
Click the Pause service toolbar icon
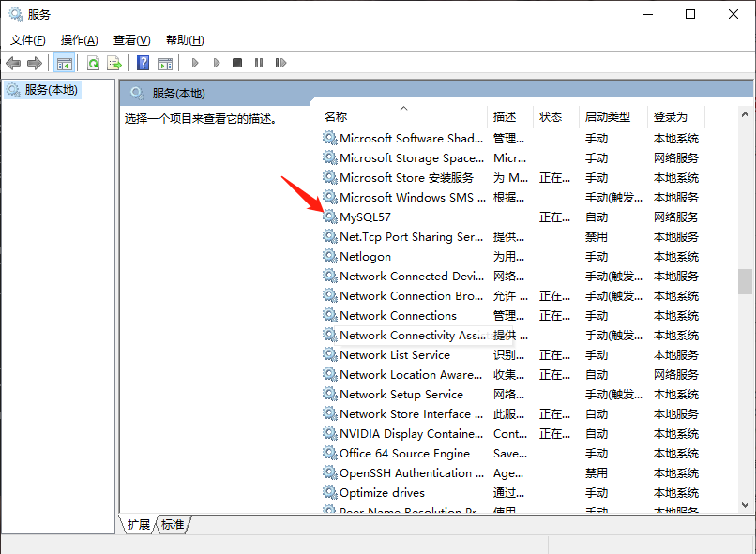pos(259,63)
